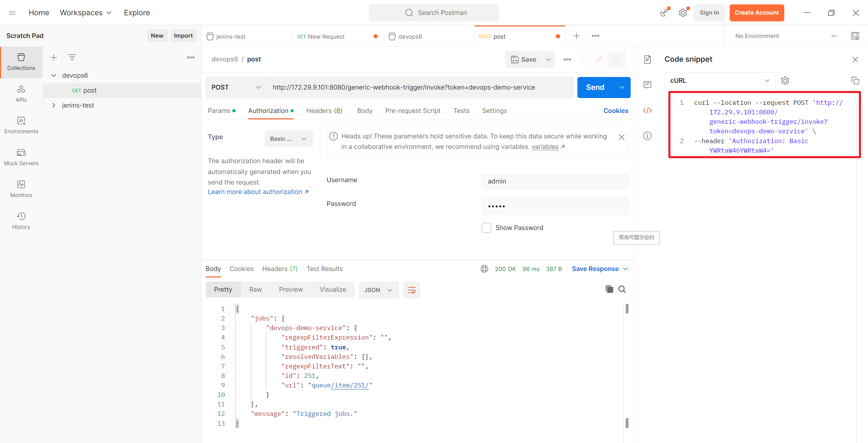Open the tab options ellipsis menu
The image size is (868, 443).
pos(595,36)
